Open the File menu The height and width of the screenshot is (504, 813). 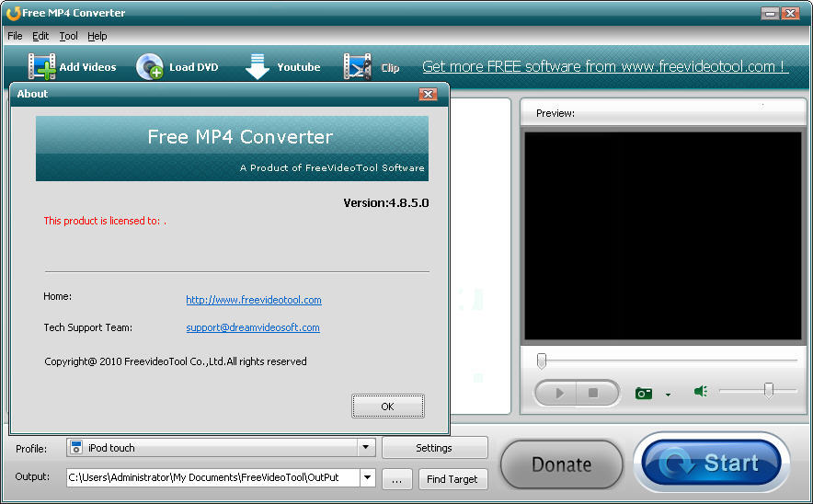pyautogui.click(x=15, y=36)
